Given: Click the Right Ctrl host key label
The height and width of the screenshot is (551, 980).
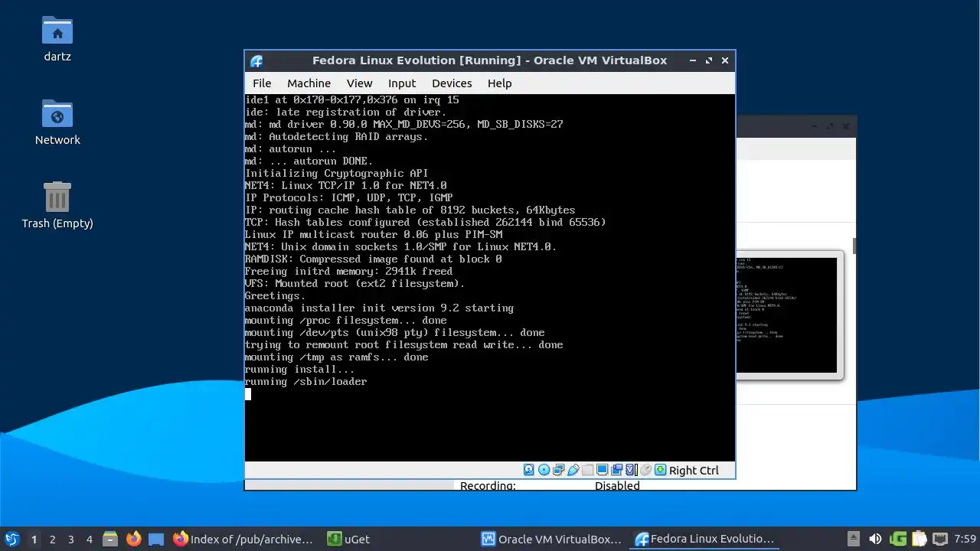Looking at the screenshot, I should [694, 471].
